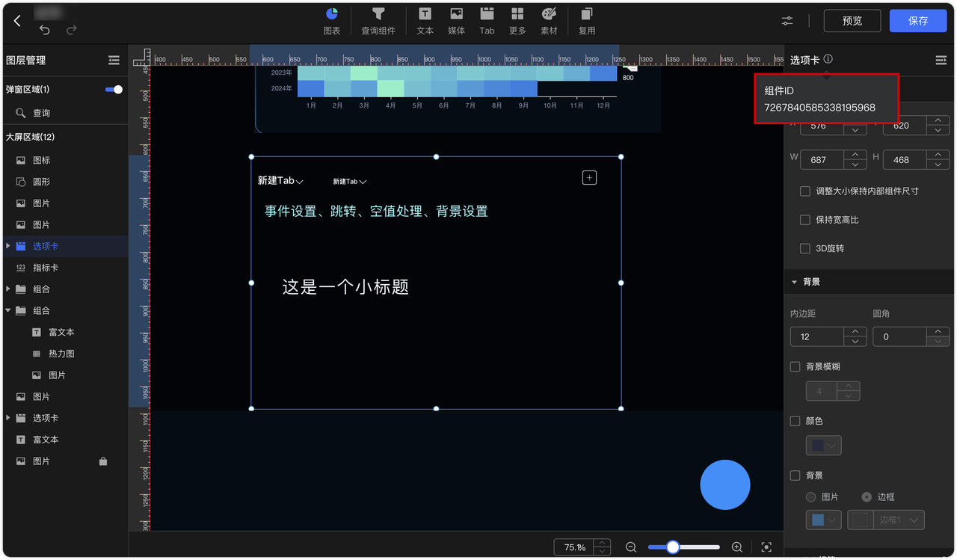Click the lock icon on last 图片 layer
Viewport: 957px width, 560px height.
tap(103, 461)
